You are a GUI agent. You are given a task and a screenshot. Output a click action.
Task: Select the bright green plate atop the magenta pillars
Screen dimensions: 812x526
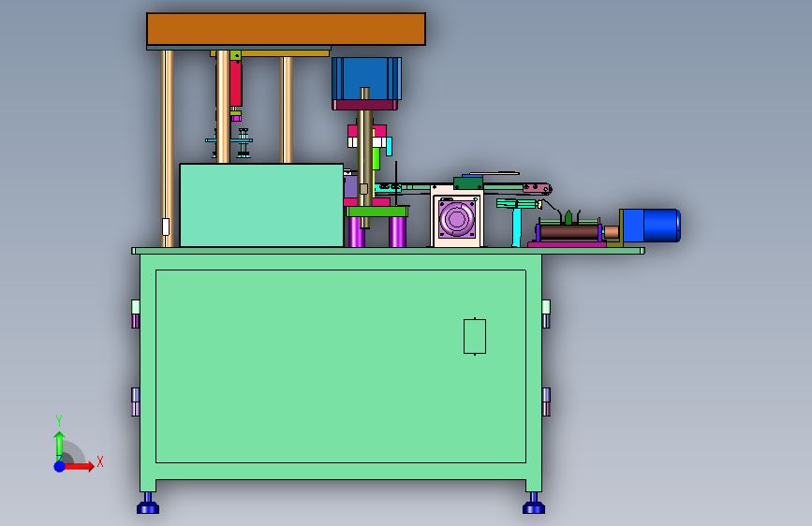coord(377,212)
